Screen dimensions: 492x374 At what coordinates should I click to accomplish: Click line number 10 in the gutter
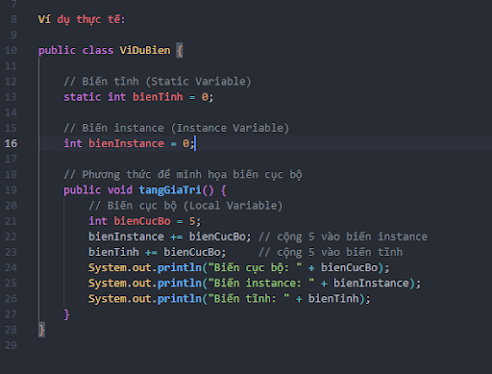[x=11, y=50]
